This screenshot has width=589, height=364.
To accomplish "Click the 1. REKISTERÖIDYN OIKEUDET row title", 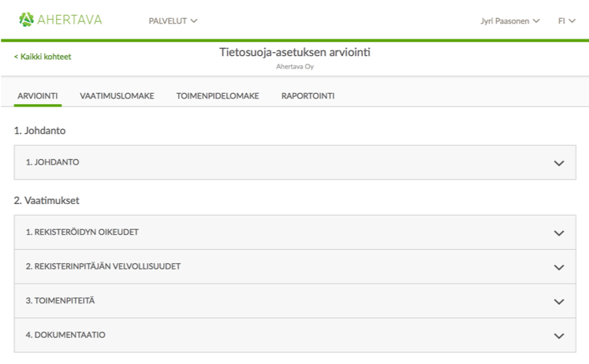I will point(83,232).
